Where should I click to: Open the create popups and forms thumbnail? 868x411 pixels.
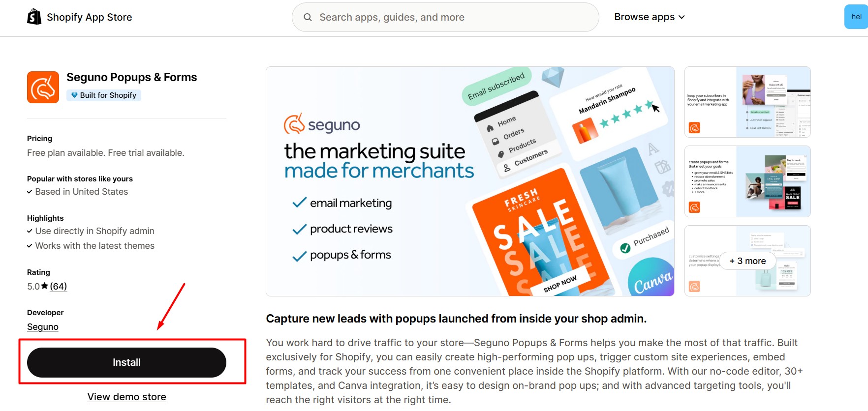747,181
